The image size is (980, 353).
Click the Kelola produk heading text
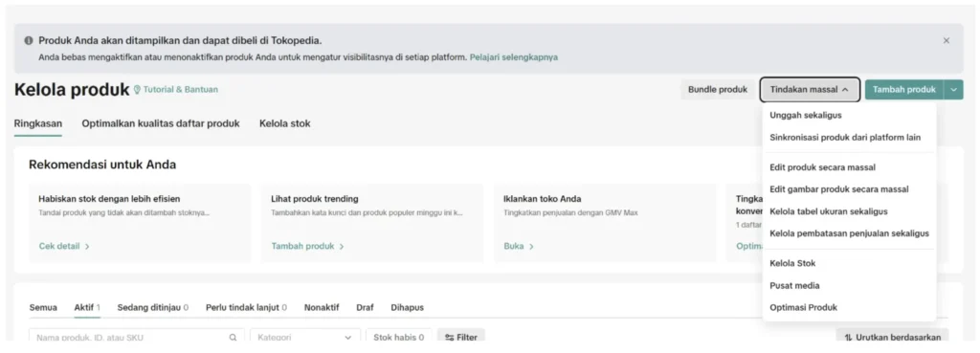(x=72, y=89)
